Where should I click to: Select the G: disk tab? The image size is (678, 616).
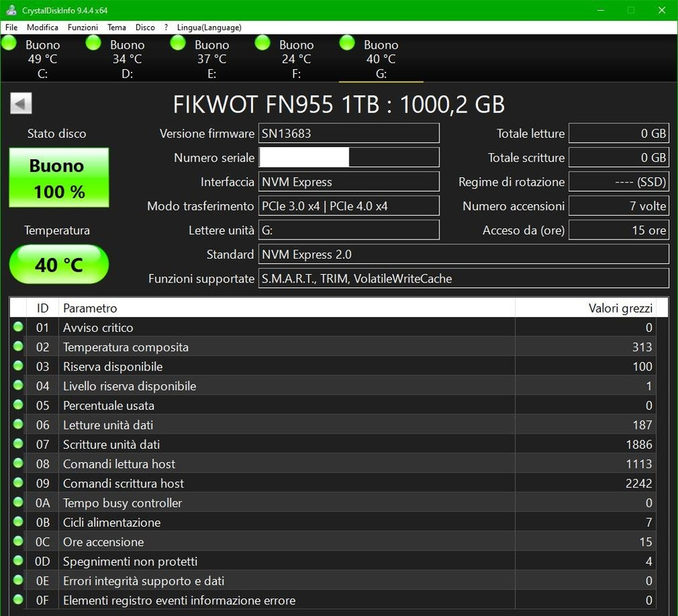381,59
